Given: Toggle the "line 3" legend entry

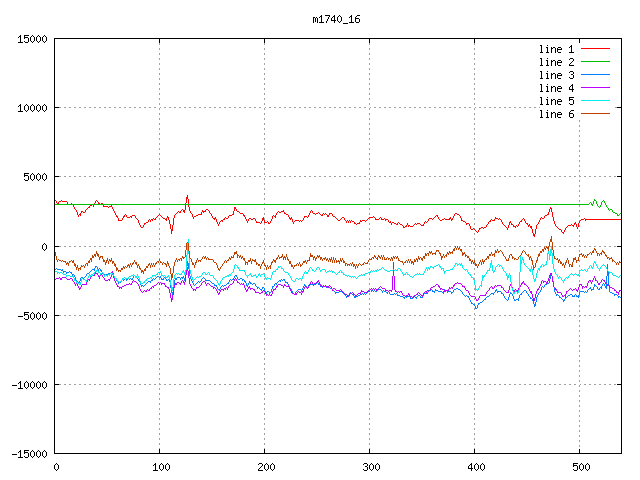Looking at the screenshot, I should coord(556,75).
